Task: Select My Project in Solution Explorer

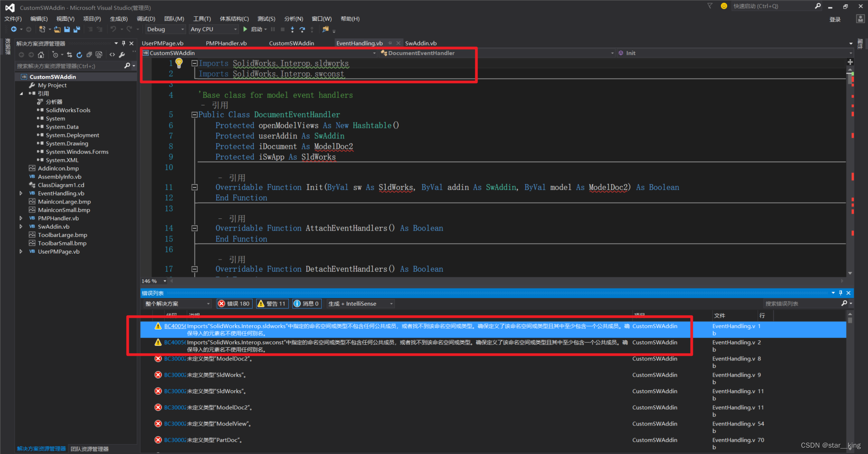Action: tap(52, 85)
